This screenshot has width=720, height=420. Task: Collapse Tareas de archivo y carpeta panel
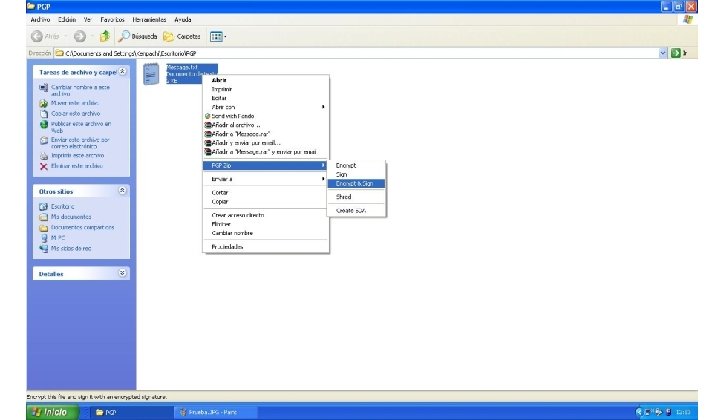pos(122,72)
